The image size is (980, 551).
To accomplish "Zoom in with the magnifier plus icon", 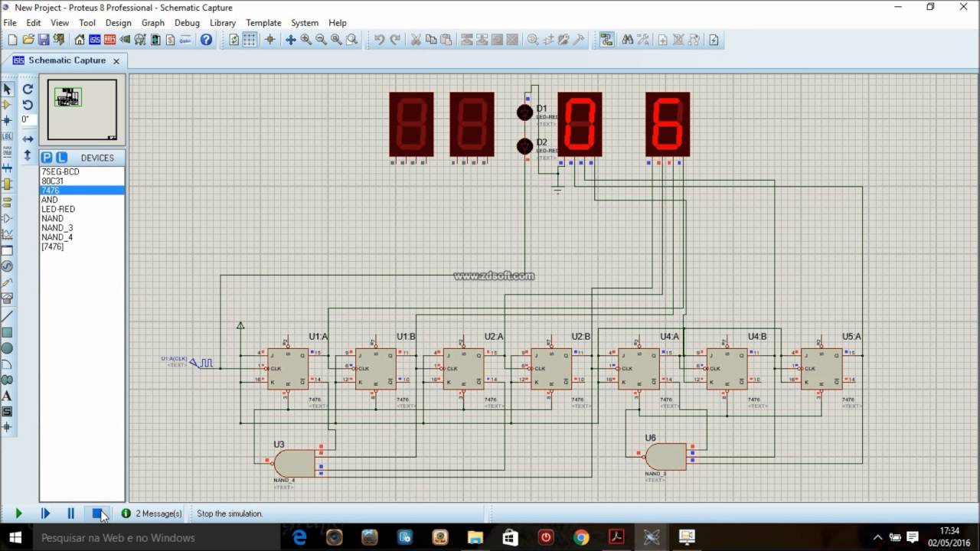I will point(305,40).
